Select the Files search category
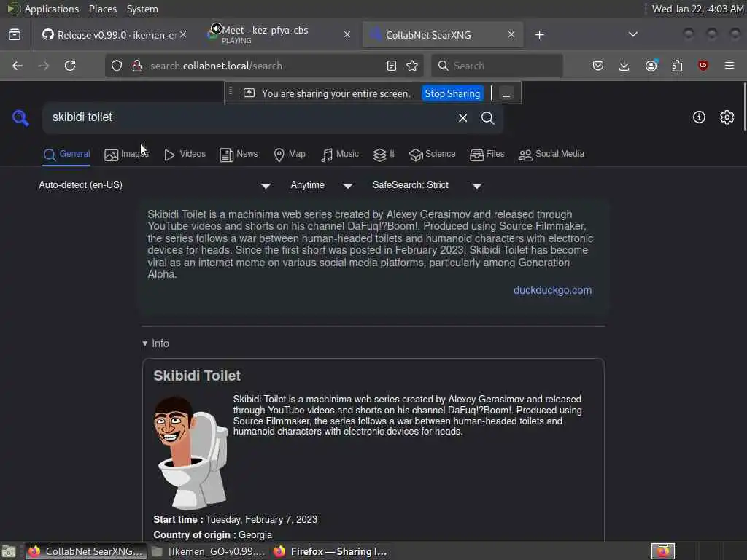The height and width of the screenshot is (560, 747). [487, 155]
